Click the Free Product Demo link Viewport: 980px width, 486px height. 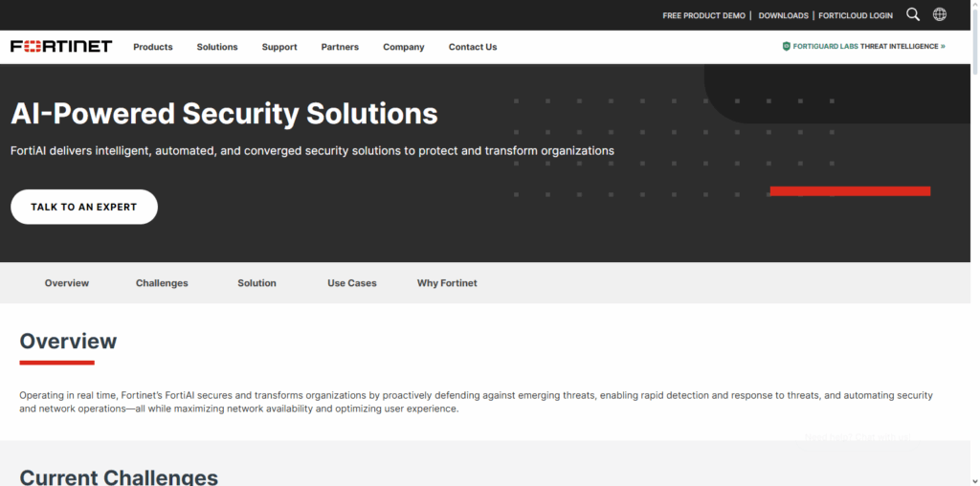[703, 15]
